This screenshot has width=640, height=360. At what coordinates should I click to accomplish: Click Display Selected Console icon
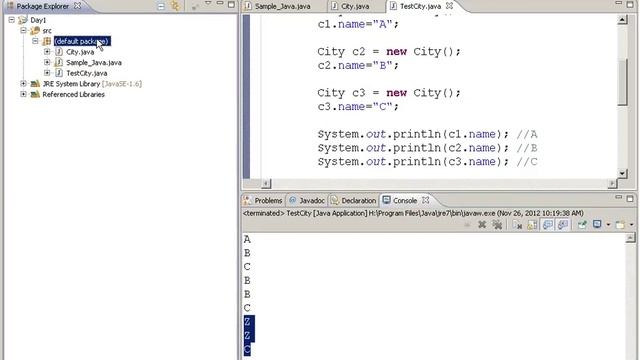pyautogui.click(x=597, y=224)
